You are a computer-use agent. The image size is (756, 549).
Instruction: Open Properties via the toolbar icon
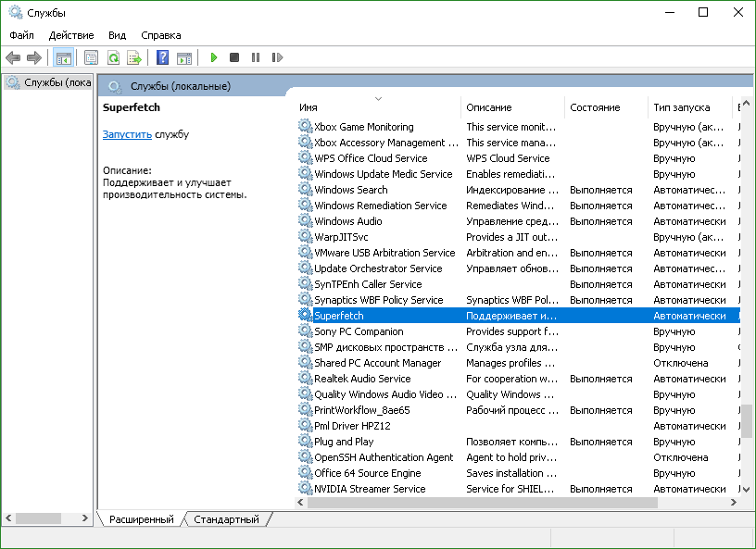pos(92,57)
